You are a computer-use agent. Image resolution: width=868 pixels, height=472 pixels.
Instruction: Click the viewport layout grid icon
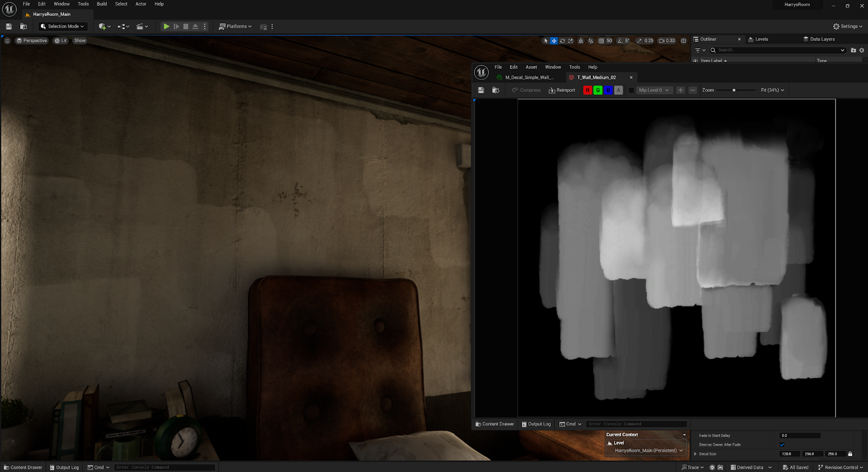pos(684,41)
